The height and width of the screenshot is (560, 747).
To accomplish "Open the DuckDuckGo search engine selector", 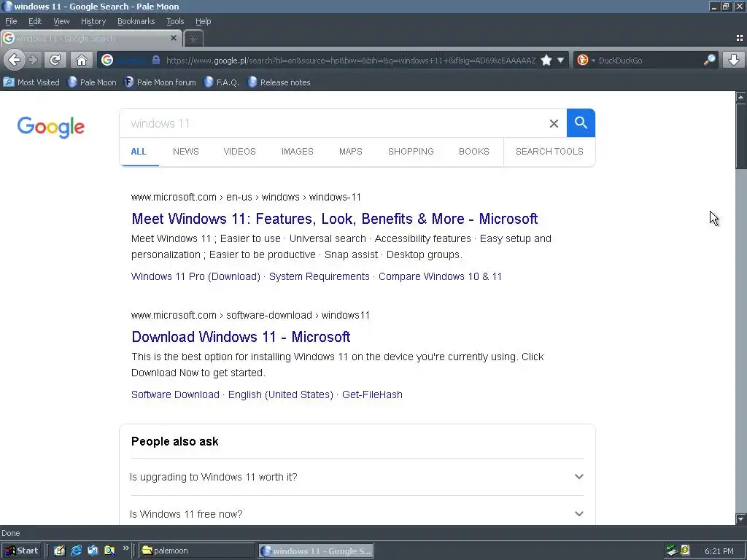I will (x=585, y=60).
